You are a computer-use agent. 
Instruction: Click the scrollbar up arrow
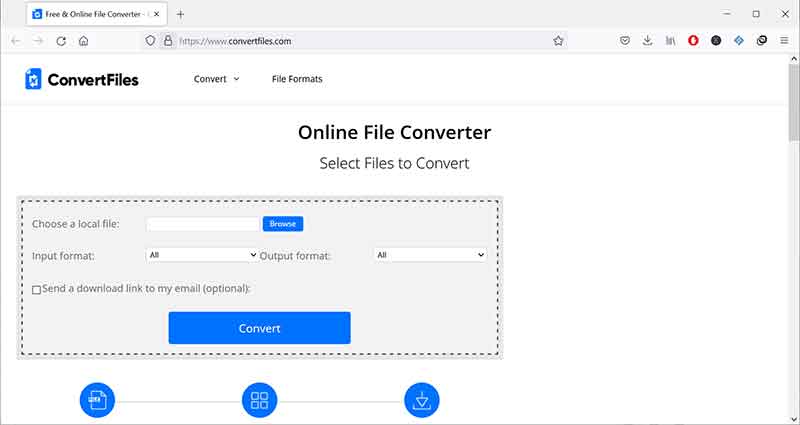[794, 59]
